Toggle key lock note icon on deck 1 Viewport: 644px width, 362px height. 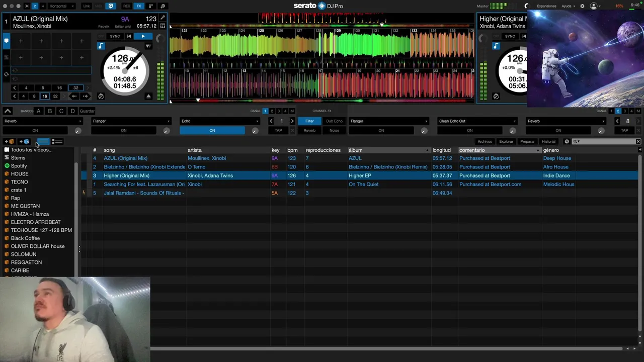[101, 46]
